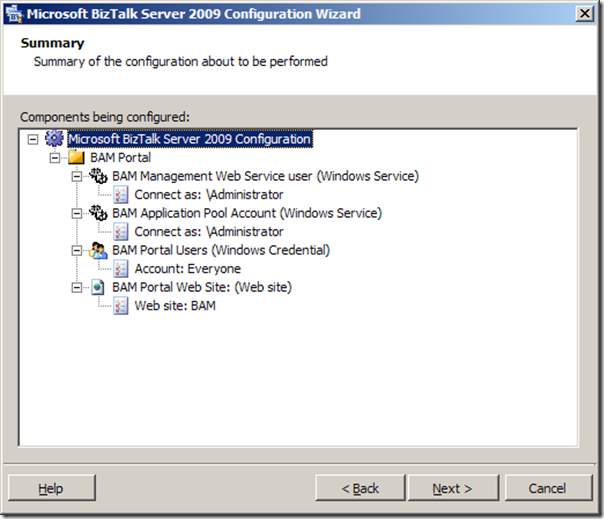Click the BAM Application Pool Account gears icon
Screen dimensions: 604x519
tap(99, 214)
